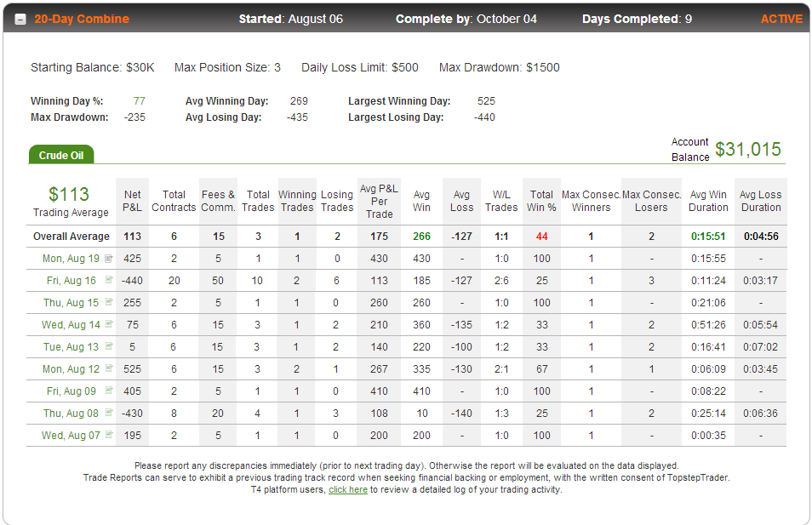Open the Fri, Aug 16 daily report
The width and height of the screenshot is (812, 525).
click(x=71, y=281)
